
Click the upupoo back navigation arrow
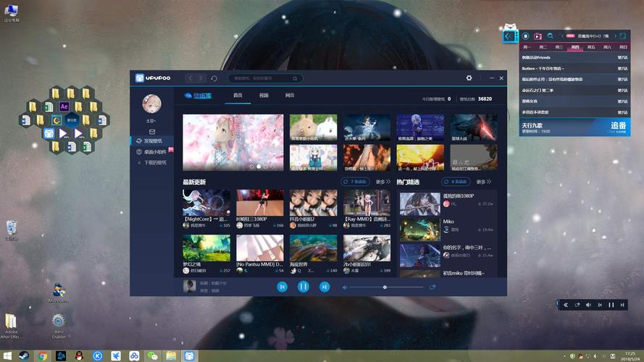click(x=191, y=78)
